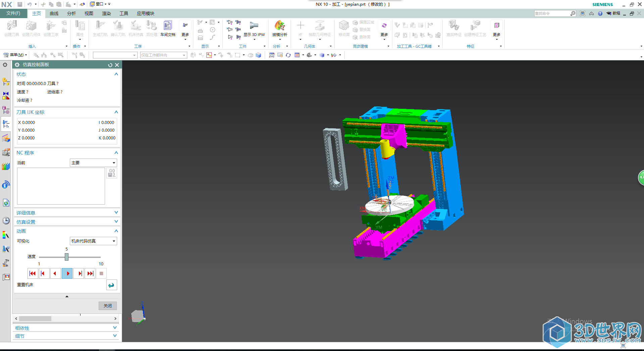Click the 重置机床 reset arrow icon
The height and width of the screenshot is (351, 644).
pos(111,285)
